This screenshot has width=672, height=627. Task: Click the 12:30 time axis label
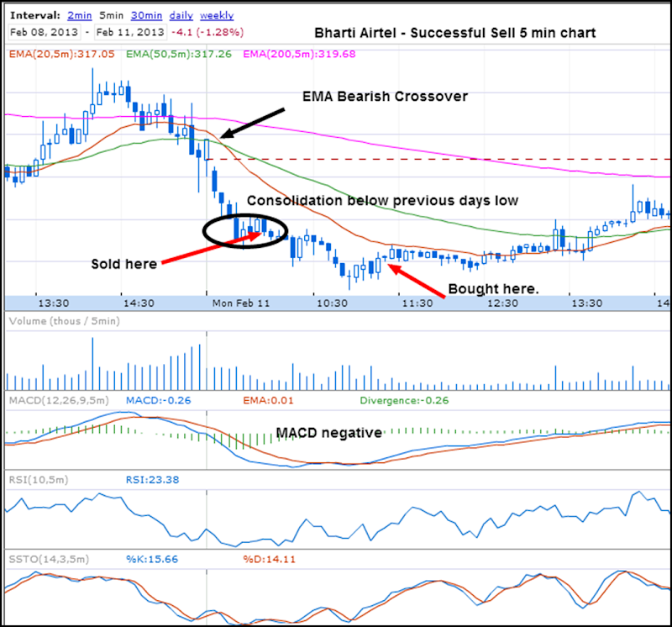pos(502,303)
